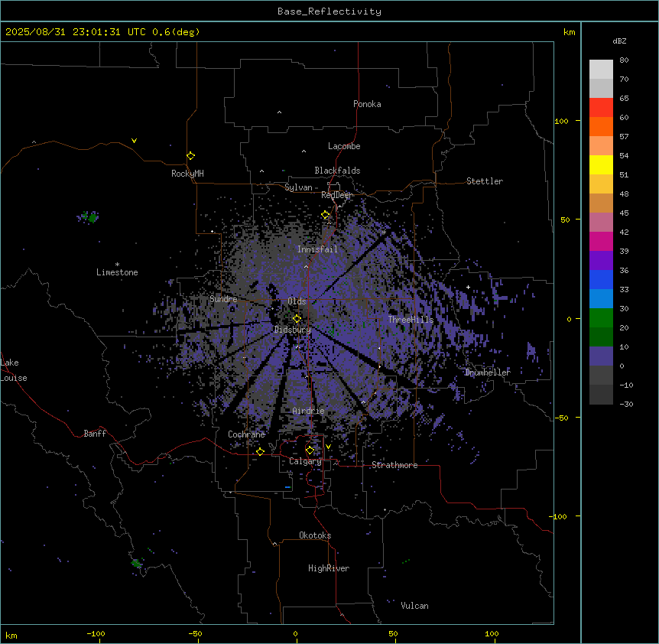This screenshot has height=644, width=659.
Task: Click the dBZ legend heading
Action: (619, 41)
